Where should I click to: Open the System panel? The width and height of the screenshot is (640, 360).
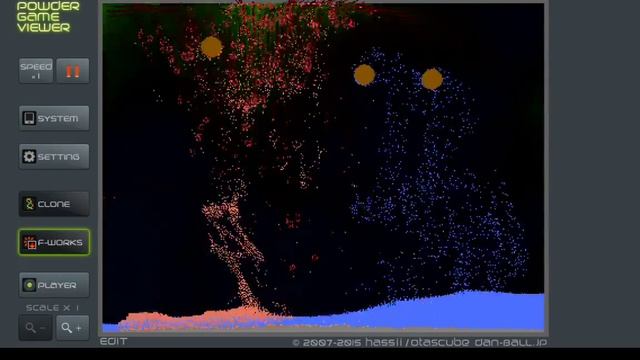tap(54, 118)
